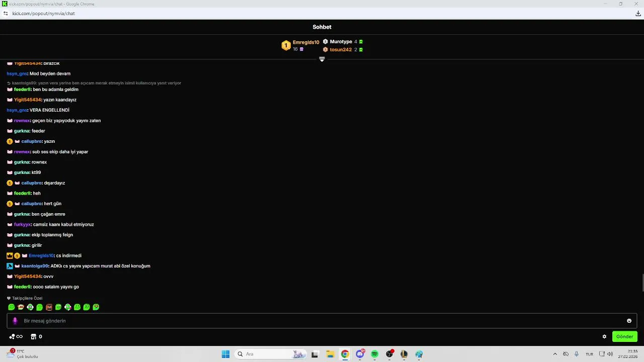Click username feederli on 'heh' message

23,194
